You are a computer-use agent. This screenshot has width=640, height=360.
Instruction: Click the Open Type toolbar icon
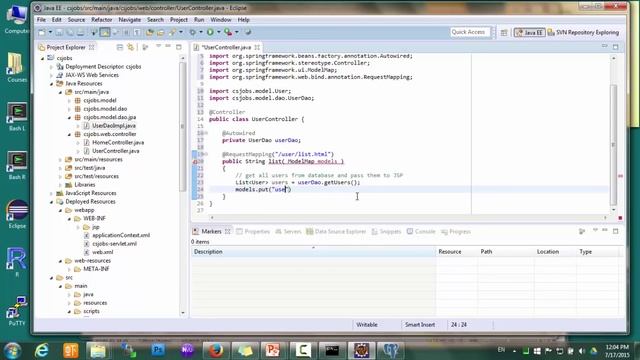[x=150, y=32]
